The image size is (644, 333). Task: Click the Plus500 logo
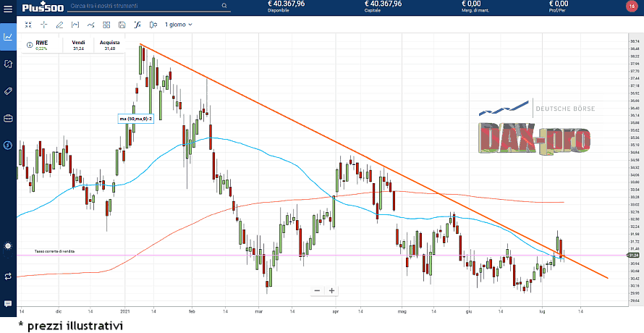tap(43, 7)
